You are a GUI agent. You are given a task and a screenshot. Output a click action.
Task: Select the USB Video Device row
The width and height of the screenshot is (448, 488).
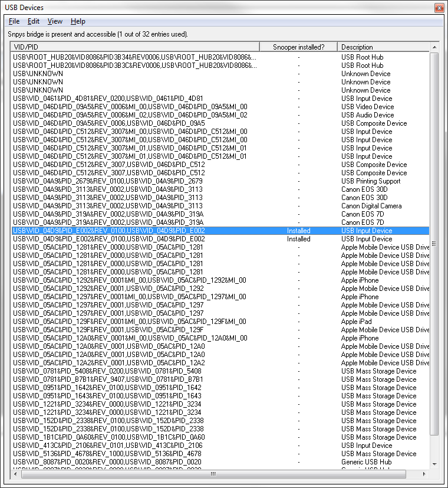click(x=220, y=107)
